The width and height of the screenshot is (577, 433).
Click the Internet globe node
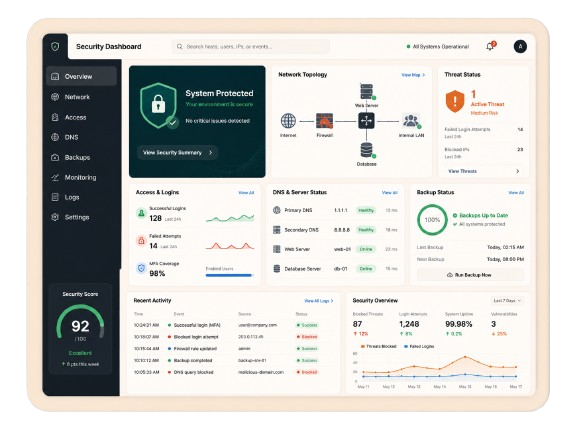coord(288,121)
